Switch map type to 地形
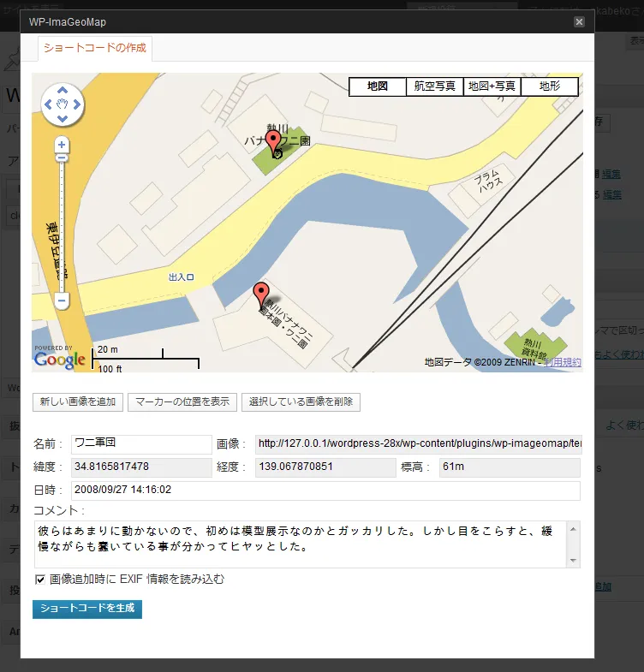644x672 pixels. point(550,86)
